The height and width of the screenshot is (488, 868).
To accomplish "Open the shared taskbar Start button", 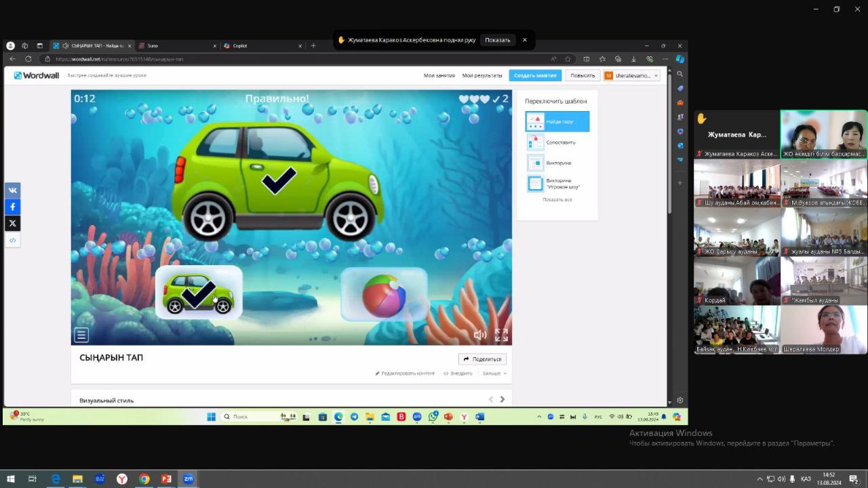I will (x=211, y=417).
